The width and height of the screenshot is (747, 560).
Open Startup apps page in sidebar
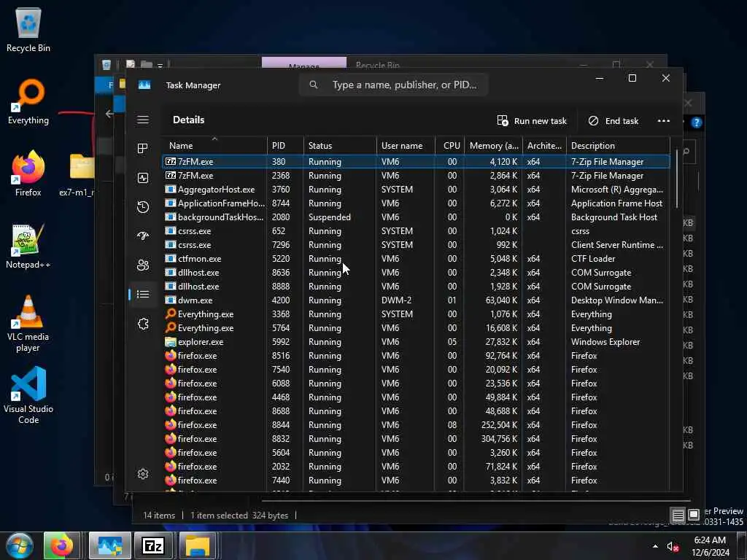pos(143,236)
